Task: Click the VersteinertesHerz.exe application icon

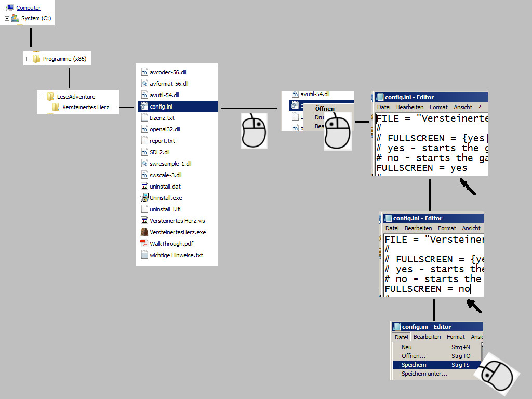Action: pos(145,232)
